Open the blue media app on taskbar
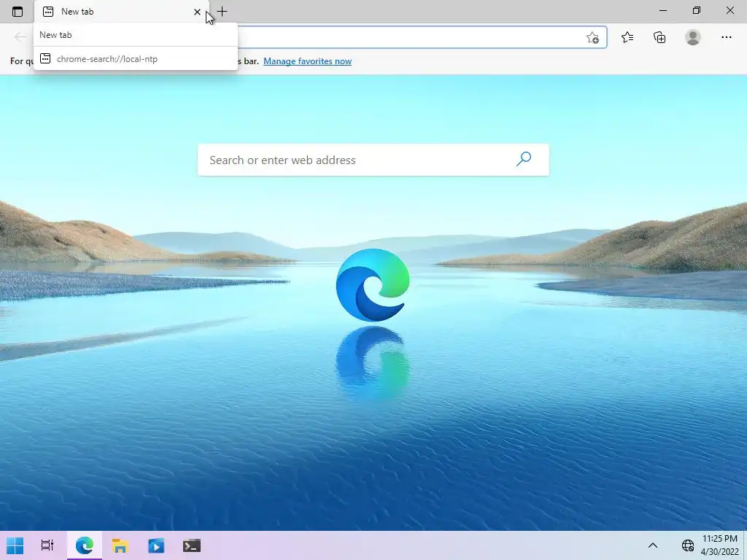This screenshot has height=560, width=747. pos(156,545)
